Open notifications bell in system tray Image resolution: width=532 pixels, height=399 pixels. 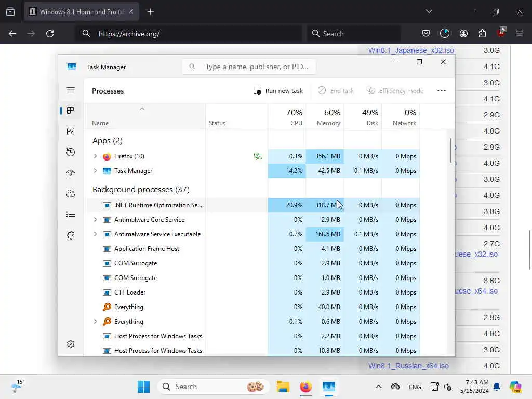click(x=497, y=387)
